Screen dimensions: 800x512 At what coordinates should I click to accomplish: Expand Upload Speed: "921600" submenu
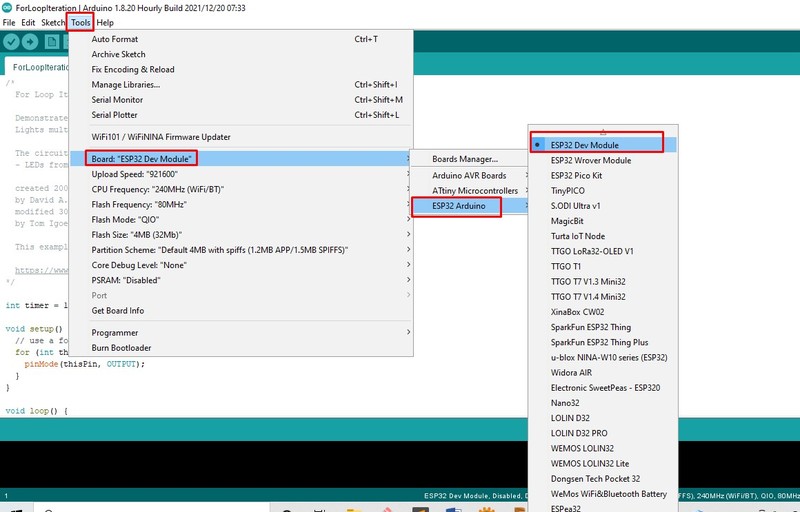(240, 174)
